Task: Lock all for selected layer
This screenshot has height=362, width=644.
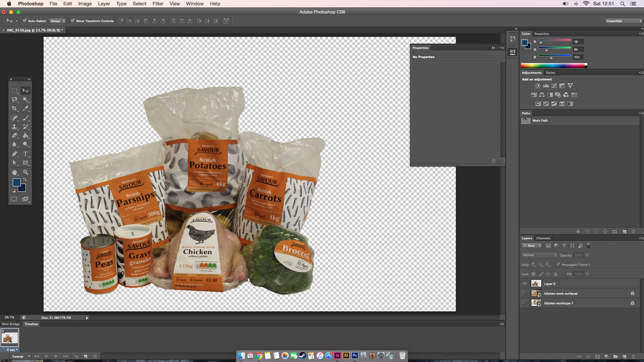Action: click(x=555, y=274)
